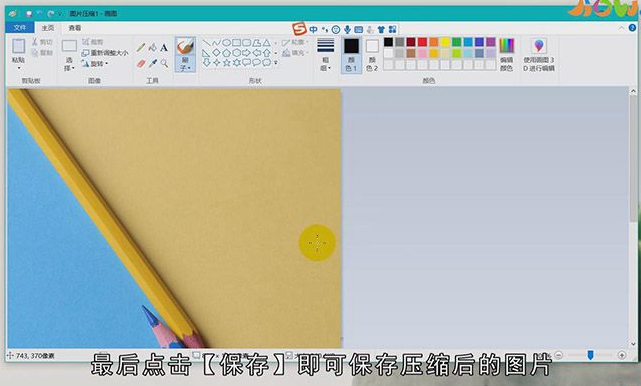This screenshot has height=386, width=641.
Task: Open the shape Fill (填充) dropdown
Action: click(x=296, y=53)
